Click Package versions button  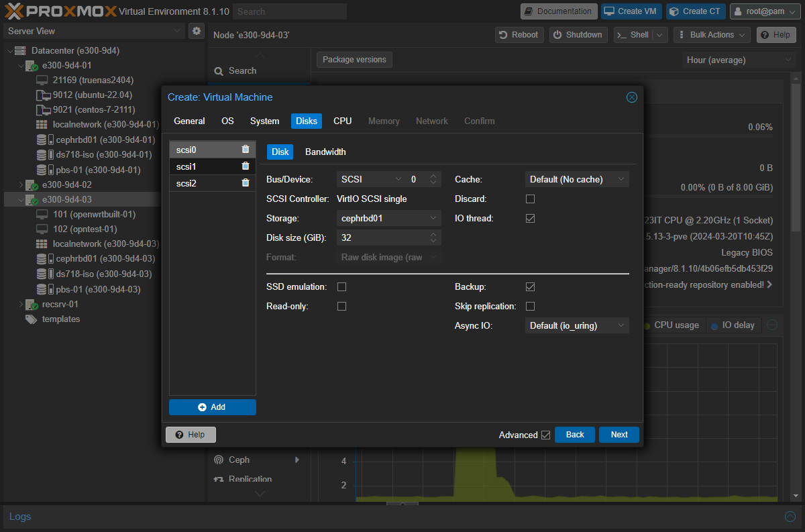(x=354, y=60)
